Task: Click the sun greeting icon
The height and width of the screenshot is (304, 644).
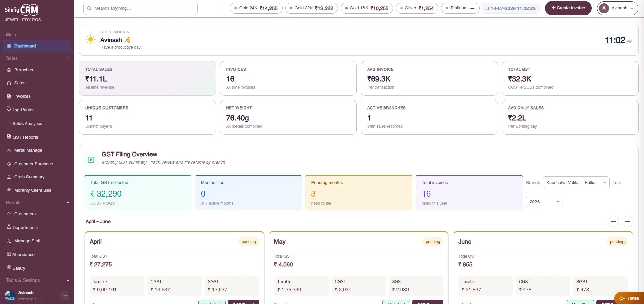Action: (90, 39)
